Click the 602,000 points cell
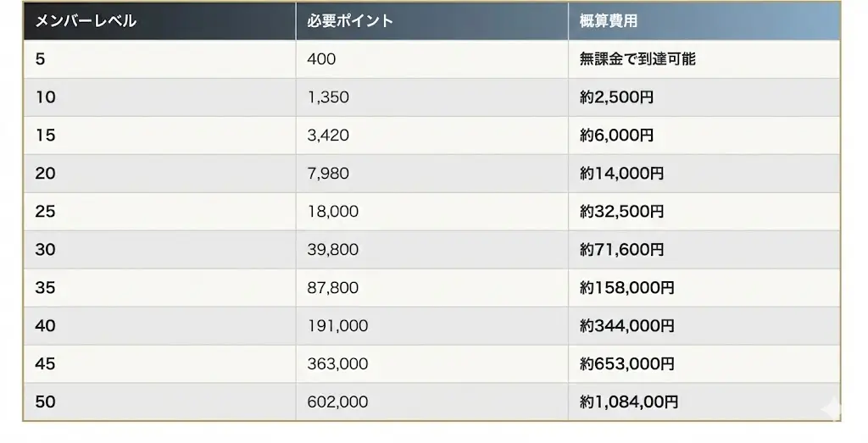Viewport: 868px width, 443px height. click(x=337, y=402)
